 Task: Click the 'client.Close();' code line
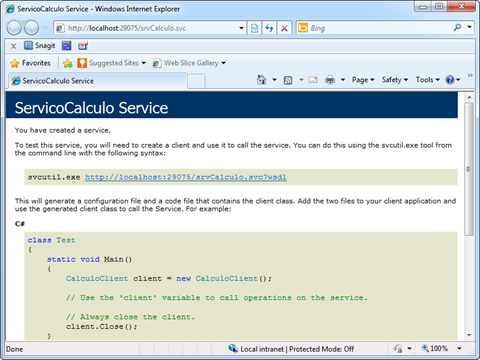click(102, 327)
